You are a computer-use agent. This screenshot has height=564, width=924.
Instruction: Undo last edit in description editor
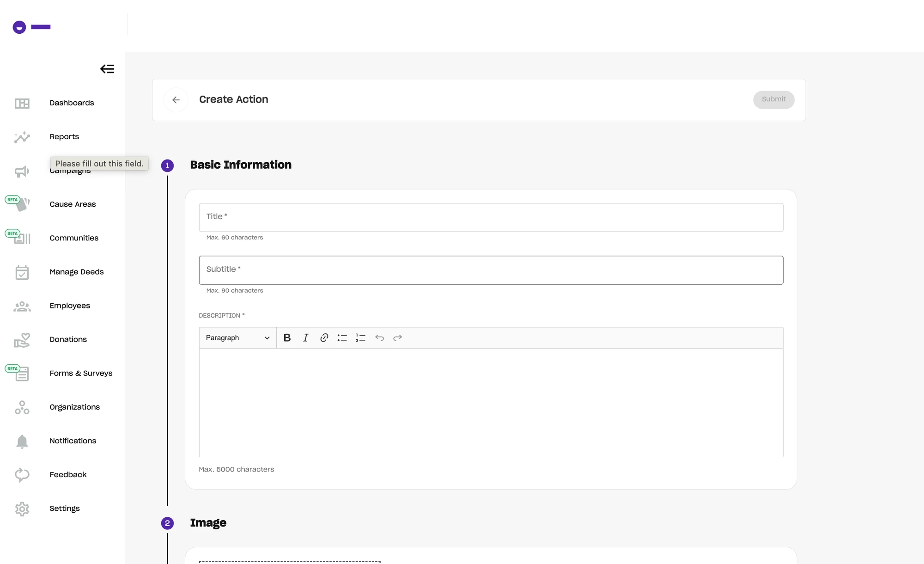click(x=379, y=338)
